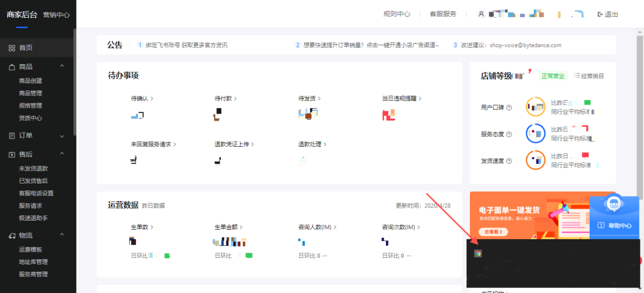Click the 物流 icon in the sidebar
Viewport: 644px width, 293px height.
click(13, 235)
